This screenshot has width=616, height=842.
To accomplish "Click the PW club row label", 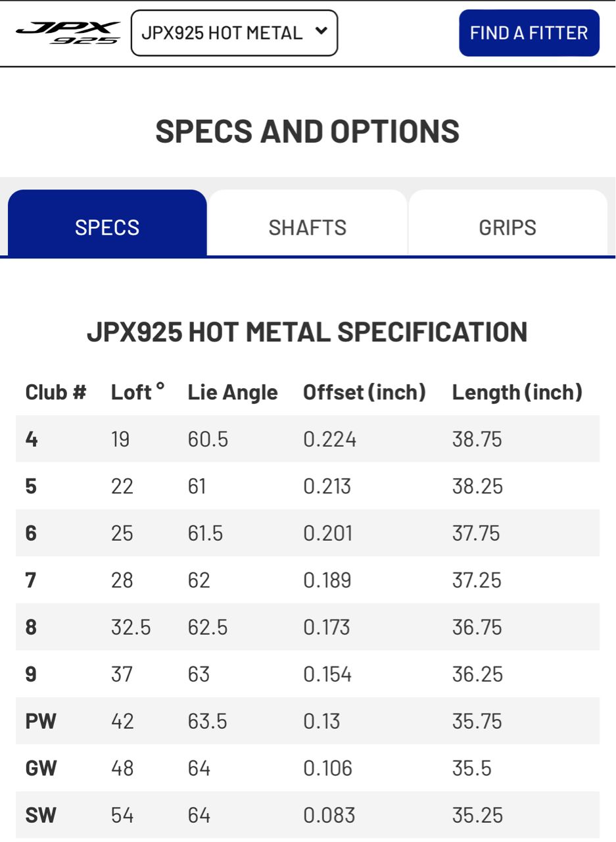I will click(x=41, y=721).
